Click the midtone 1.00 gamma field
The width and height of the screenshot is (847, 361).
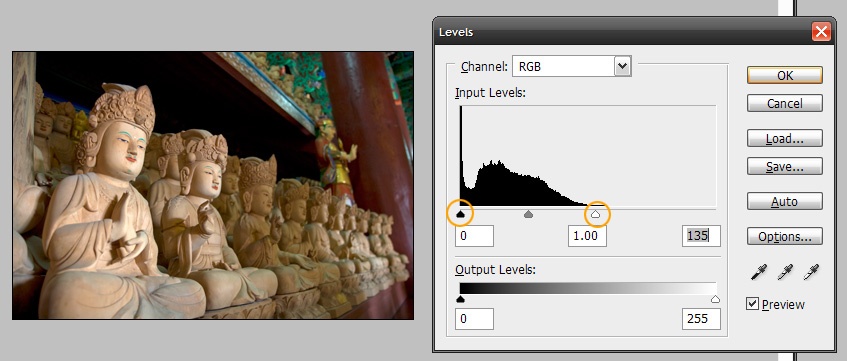point(587,236)
